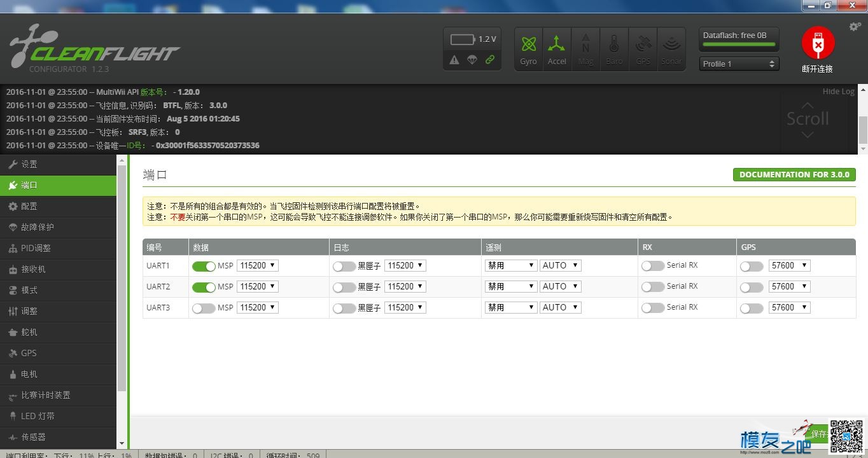Screen dimensions: 868x458
Task: Open the GPS tab in the sidebar
Action: pos(59,353)
